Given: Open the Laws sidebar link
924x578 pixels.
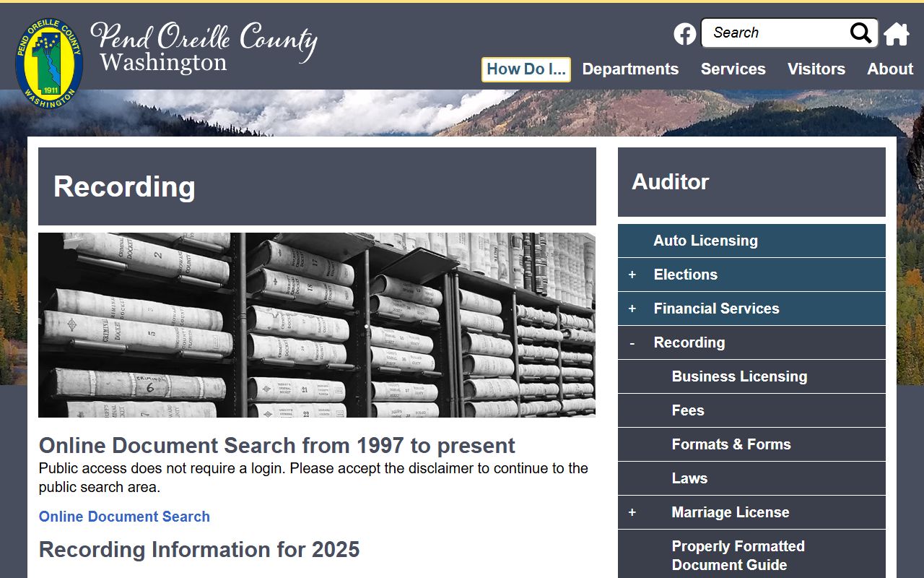Looking at the screenshot, I should [x=751, y=478].
